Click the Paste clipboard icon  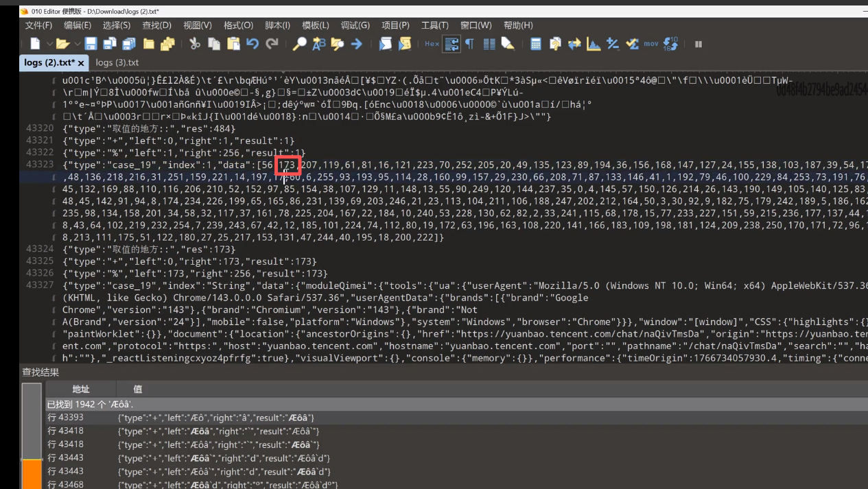[x=233, y=44]
